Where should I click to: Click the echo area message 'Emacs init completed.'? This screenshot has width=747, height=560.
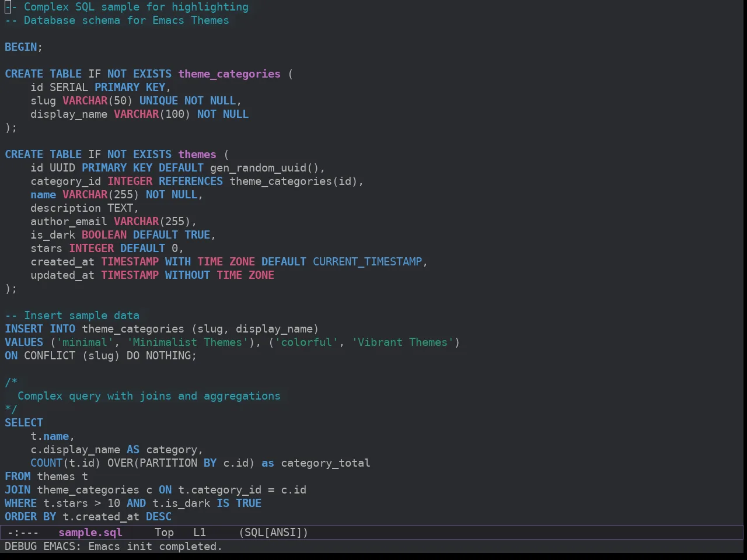(155, 547)
